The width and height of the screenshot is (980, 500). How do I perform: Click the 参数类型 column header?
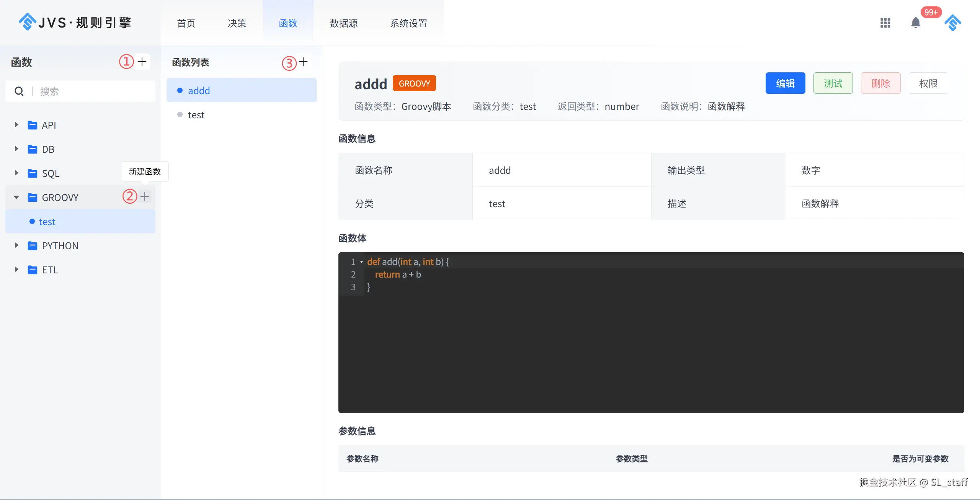632,458
